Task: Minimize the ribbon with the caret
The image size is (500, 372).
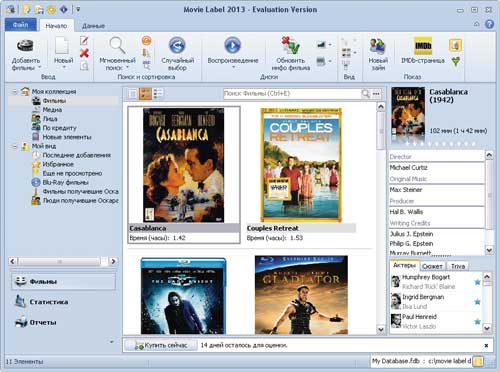Action: pos(477,24)
